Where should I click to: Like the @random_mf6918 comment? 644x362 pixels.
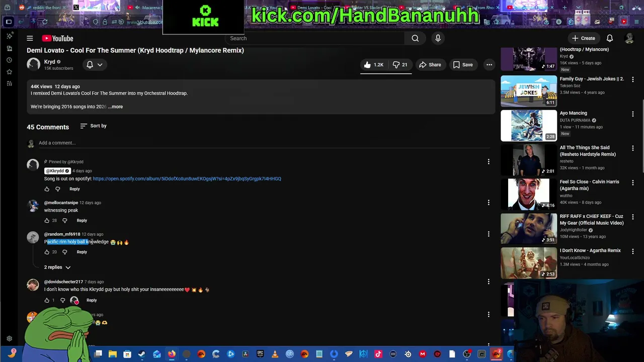[47, 252]
